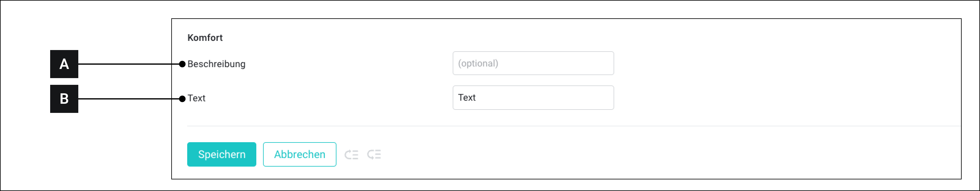Select the Text field label
The height and width of the screenshot is (191, 980).
[196, 98]
